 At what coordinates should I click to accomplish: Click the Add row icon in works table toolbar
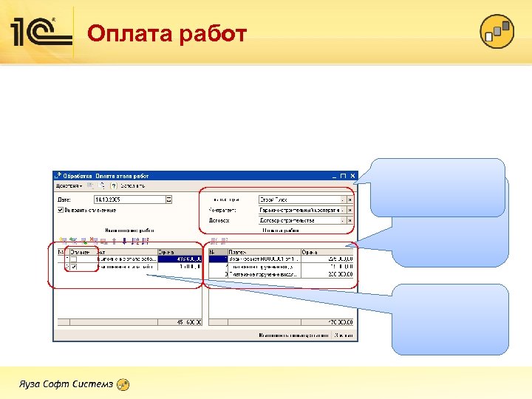pyautogui.click(x=63, y=241)
